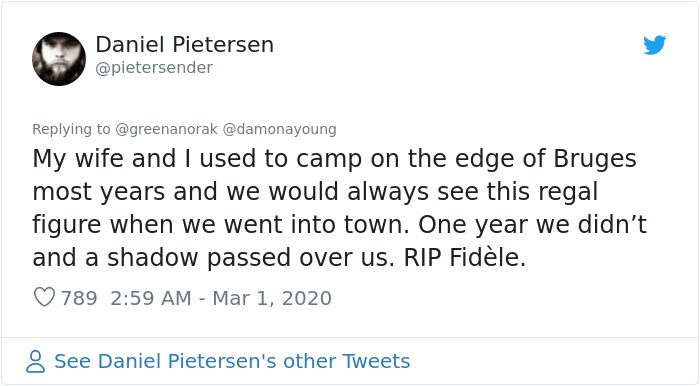Open the @pietersender handle

pos(154,68)
